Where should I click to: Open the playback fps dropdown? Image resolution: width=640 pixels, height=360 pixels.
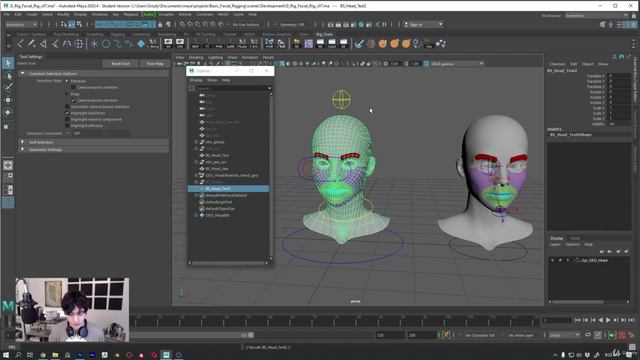(x=564, y=335)
